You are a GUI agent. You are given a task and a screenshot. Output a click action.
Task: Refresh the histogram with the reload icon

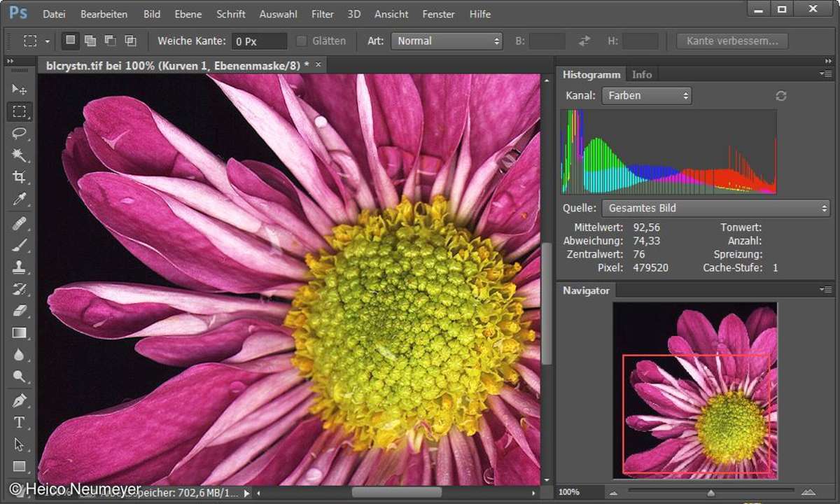point(781,96)
